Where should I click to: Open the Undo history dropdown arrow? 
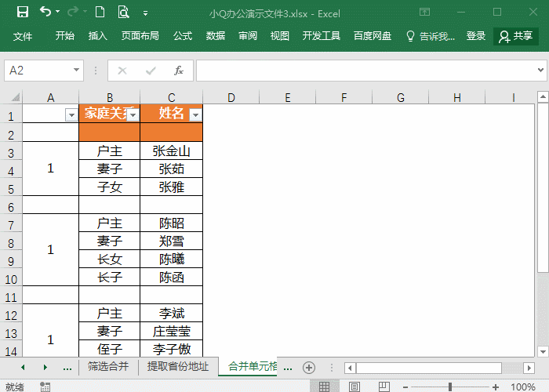[x=58, y=12]
